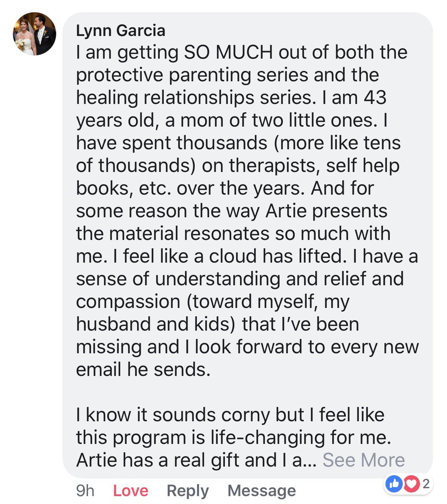This screenshot has width=447, height=504.
Task: Expand the comment with See More
Action: [x=363, y=460]
